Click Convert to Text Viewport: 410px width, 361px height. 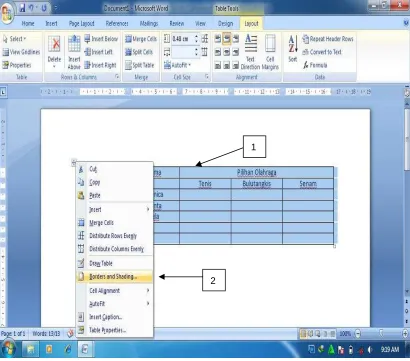coord(322,52)
